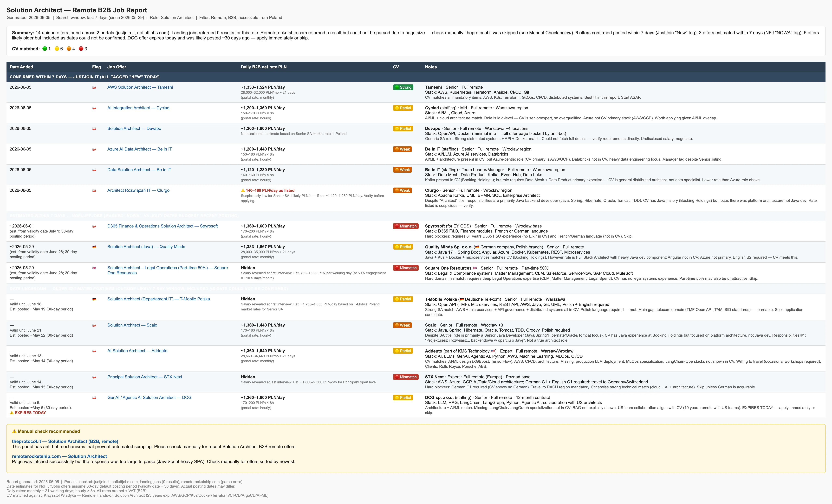Click the green dot in the CV matched summary
Viewport: 832px width, 504px height.
click(x=45, y=49)
